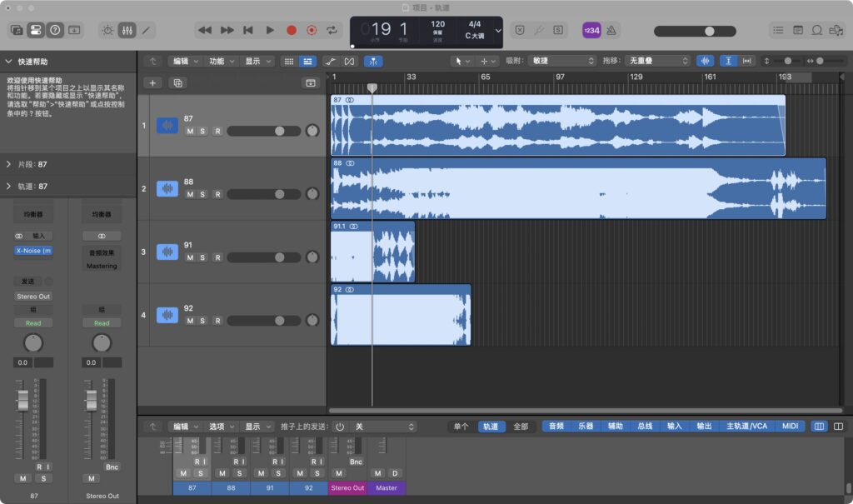Click the duplicate track icon
Image resolution: width=853 pixels, height=504 pixels.
177,82
